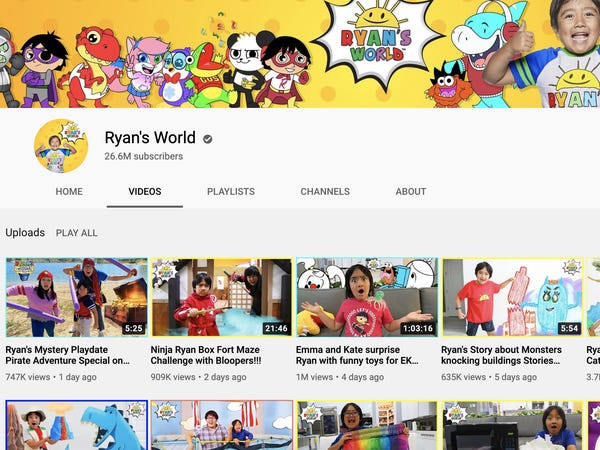Screen dimensions: 600x450
Task: Click the 21:46 duration badge
Action: tap(276, 328)
